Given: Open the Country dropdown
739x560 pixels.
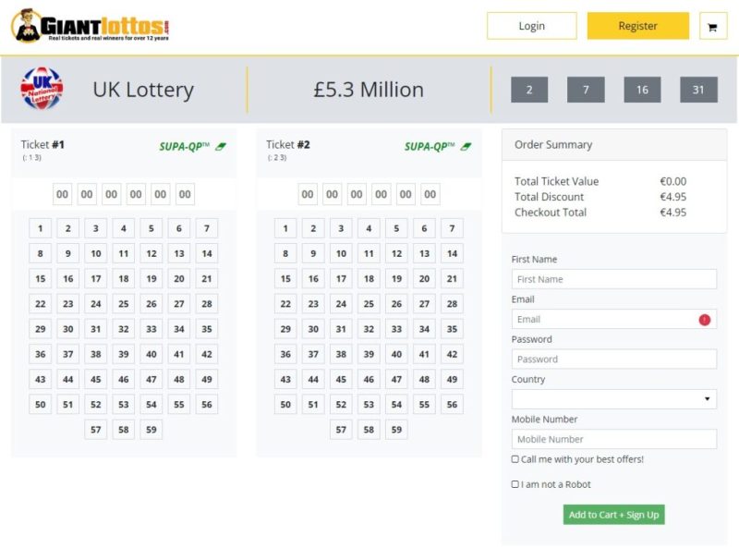Looking at the screenshot, I should [x=613, y=399].
